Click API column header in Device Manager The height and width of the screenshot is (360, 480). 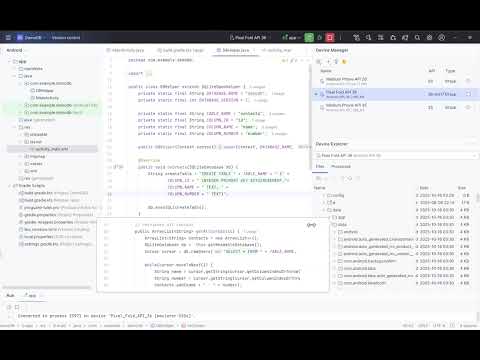pos(432,71)
